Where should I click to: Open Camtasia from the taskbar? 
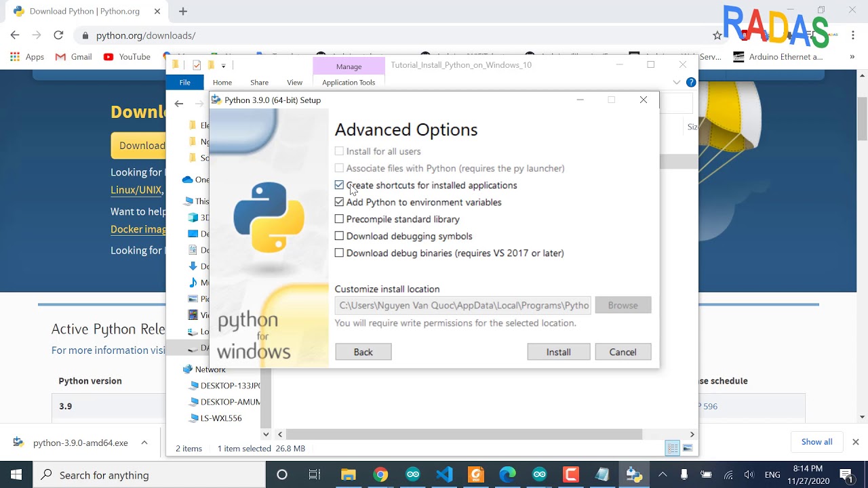[x=571, y=474]
